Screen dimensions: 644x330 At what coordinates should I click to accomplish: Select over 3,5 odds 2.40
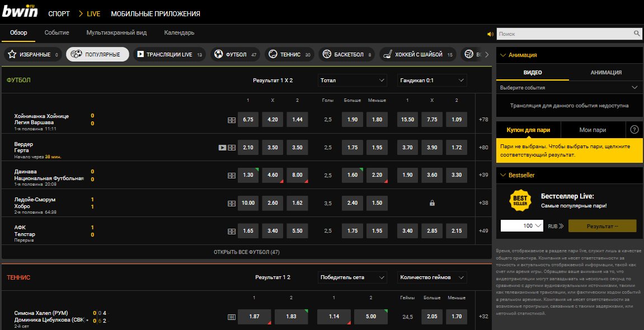tap(352, 203)
